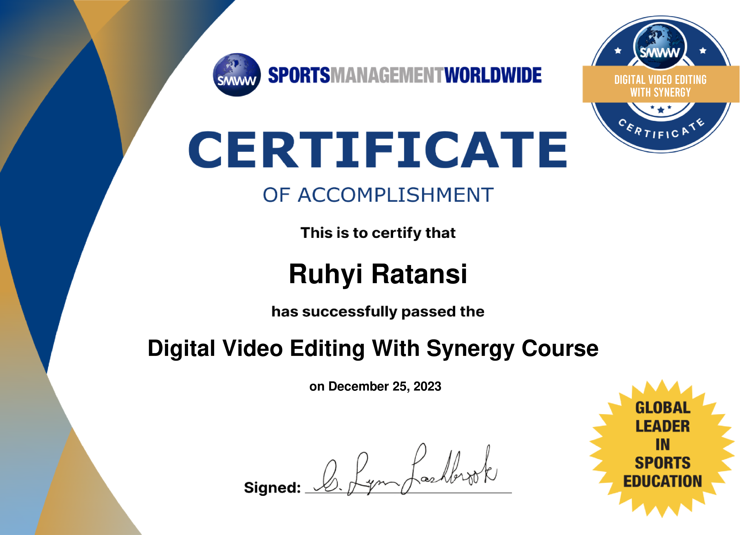
Task: Click the date 'on December 25, 2023'
Action: pyautogui.click(x=375, y=386)
